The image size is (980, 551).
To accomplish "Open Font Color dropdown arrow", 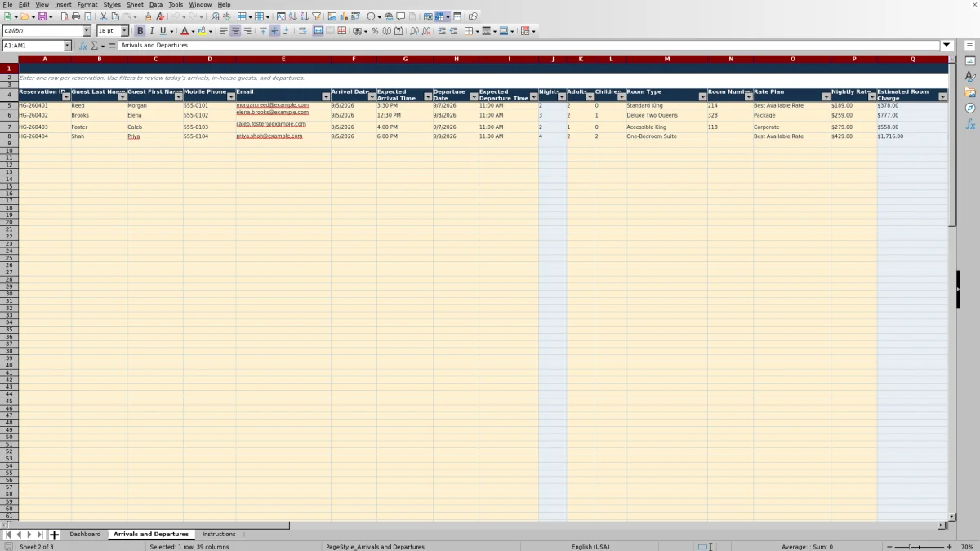I will (193, 31).
